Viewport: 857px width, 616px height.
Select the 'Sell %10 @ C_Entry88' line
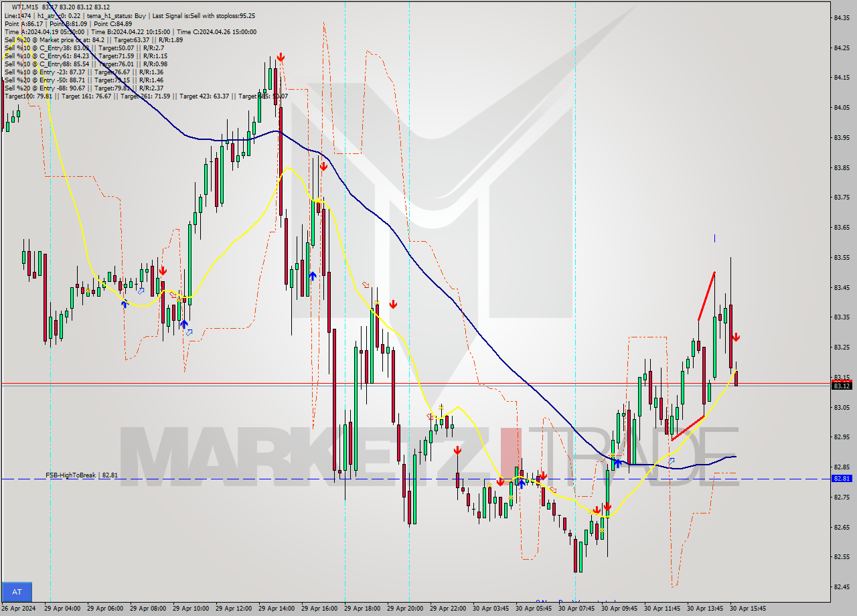(86, 64)
